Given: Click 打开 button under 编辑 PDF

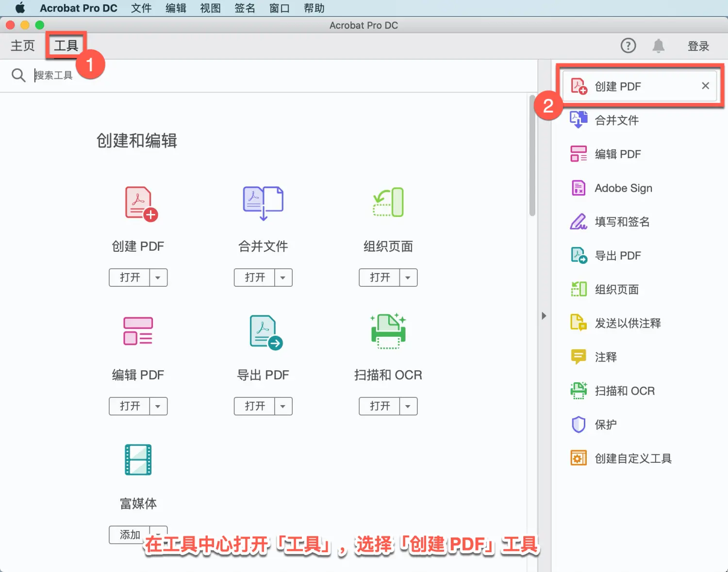Looking at the screenshot, I should pyautogui.click(x=130, y=406).
